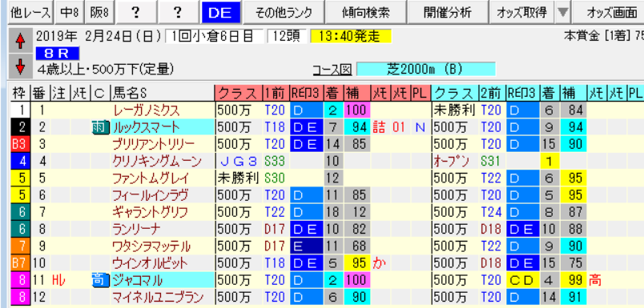Click the 開催分析 button
644x308 pixels.
pos(448,13)
